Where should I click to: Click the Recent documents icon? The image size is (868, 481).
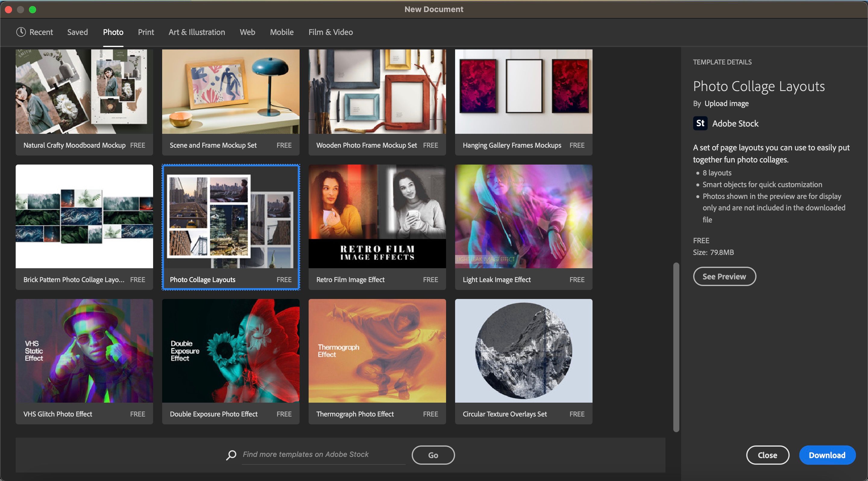click(x=21, y=31)
